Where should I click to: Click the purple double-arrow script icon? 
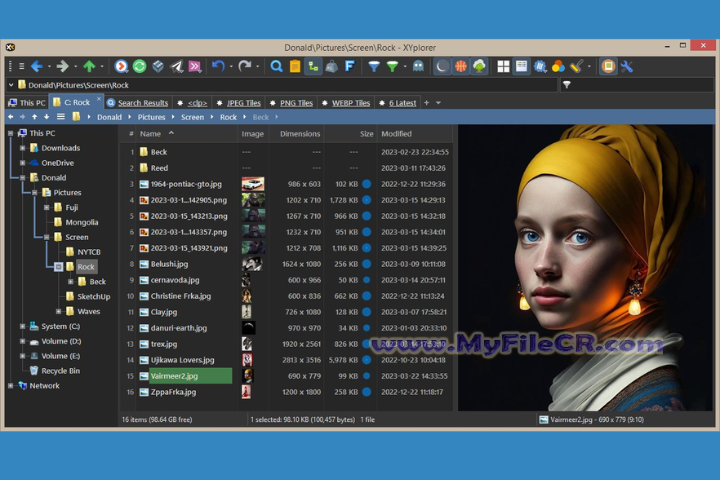click(195, 67)
